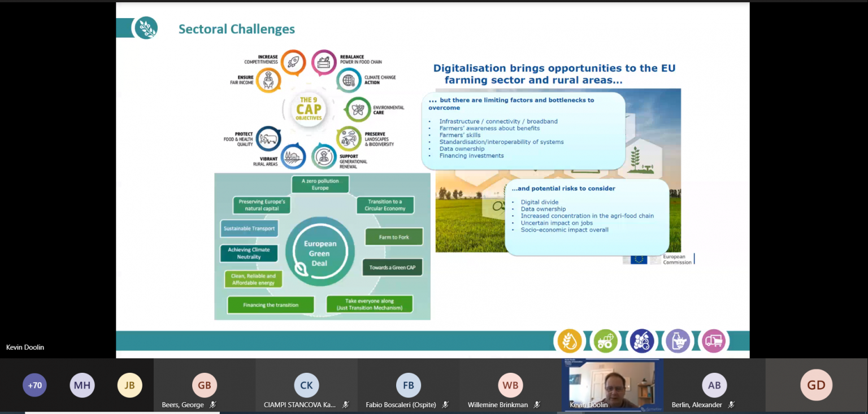Click the GD self avatar tile
868x414 pixels.
[x=816, y=385]
